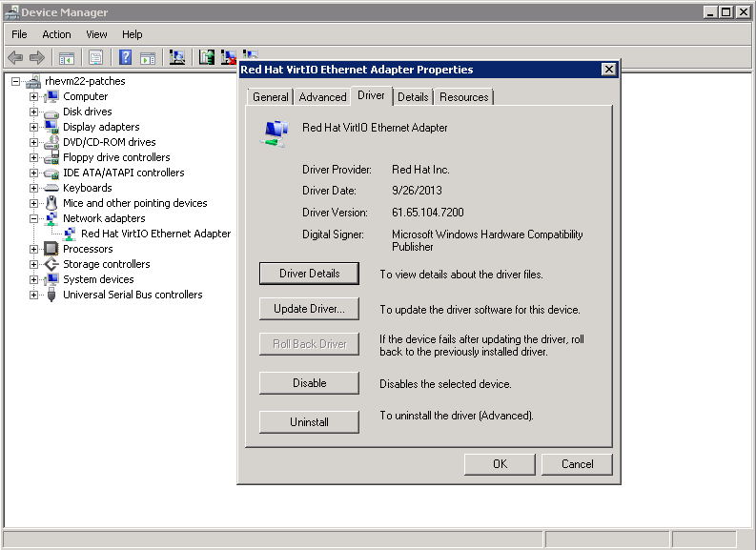
Task: Open the File menu
Action: (x=19, y=34)
